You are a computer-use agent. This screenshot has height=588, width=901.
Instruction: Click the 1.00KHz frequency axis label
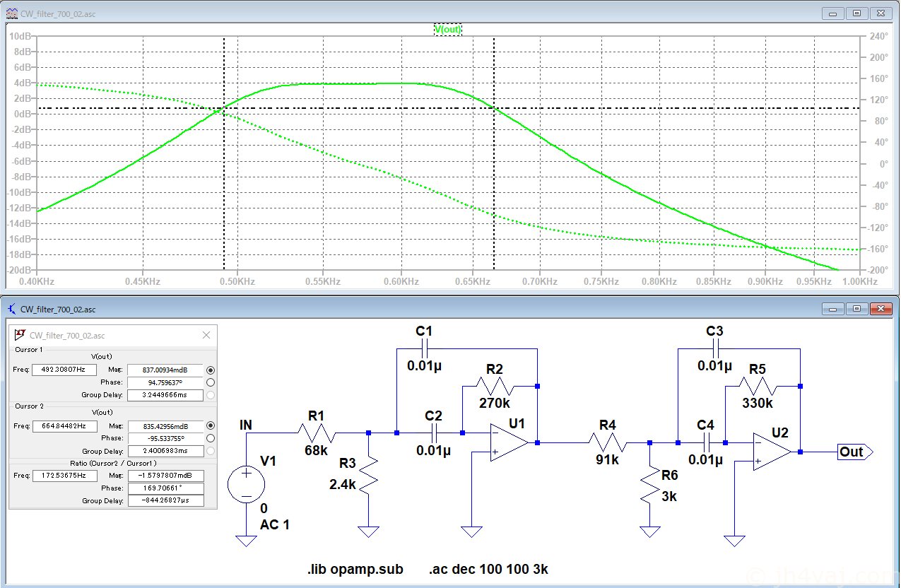(x=859, y=281)
